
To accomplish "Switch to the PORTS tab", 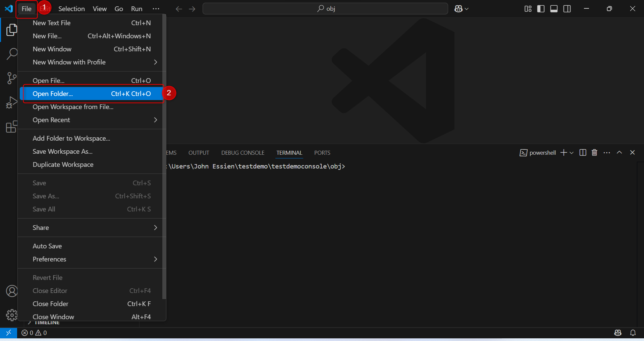I will [x=322, y=153].
